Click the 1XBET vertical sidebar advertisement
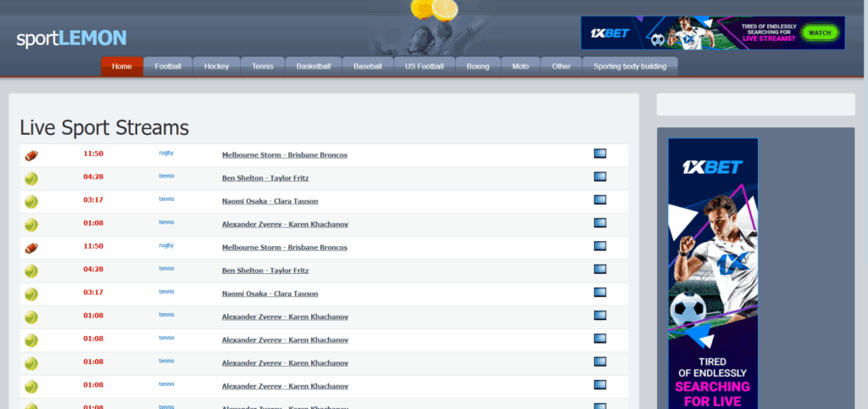The height and width of the screenshot is (409, 868). click(713, 272)
